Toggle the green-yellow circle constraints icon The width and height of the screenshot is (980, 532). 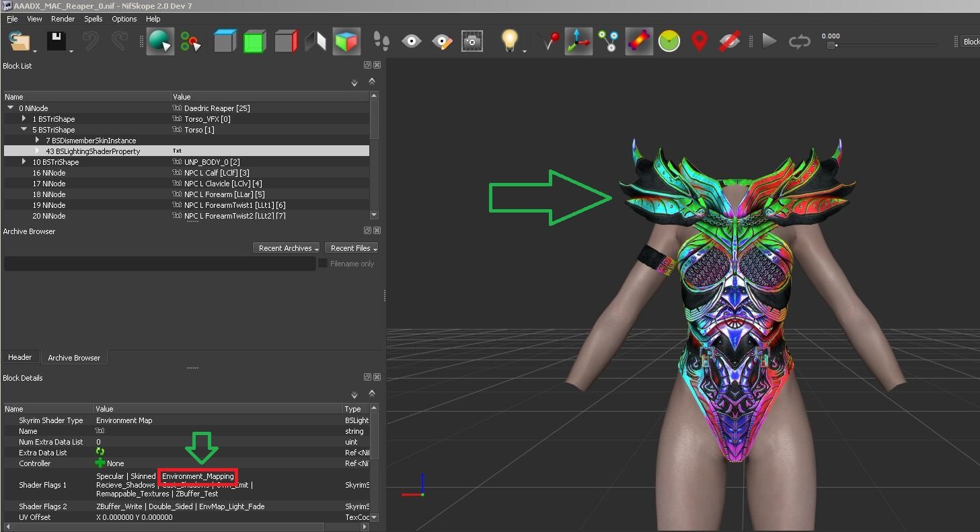(669, 42)
